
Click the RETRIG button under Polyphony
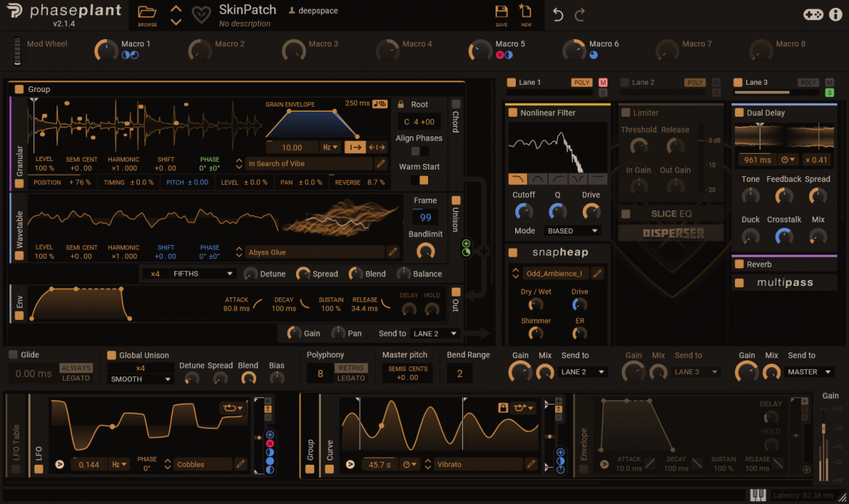pyautogui.click(x=351, y=368)
